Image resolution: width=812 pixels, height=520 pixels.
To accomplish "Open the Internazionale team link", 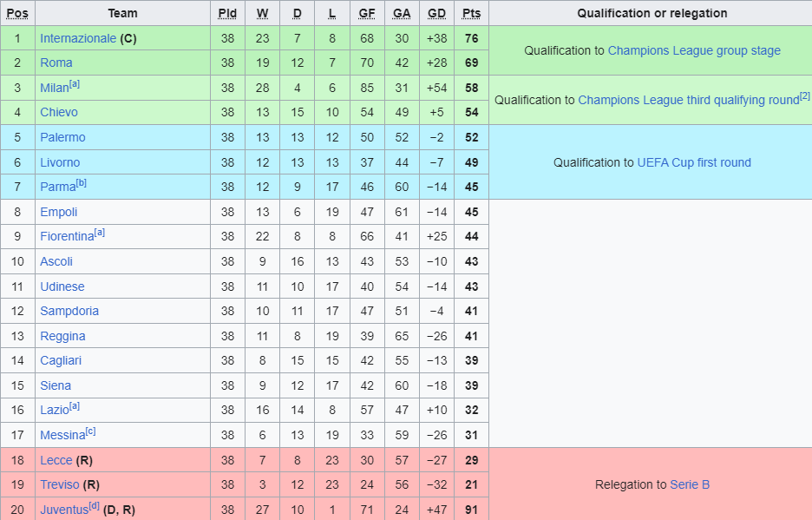I will pyautogui.click(x=78, y=38).
